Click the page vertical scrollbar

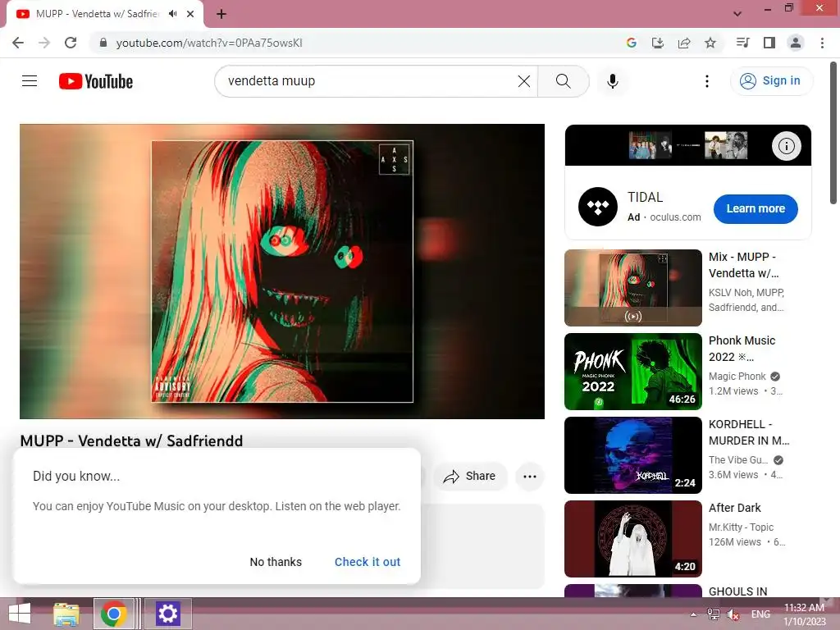point(833,132)
